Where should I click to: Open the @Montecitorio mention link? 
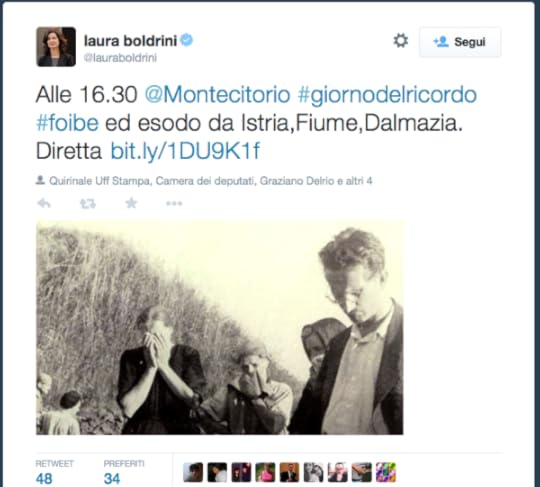(x=217, y=95)
